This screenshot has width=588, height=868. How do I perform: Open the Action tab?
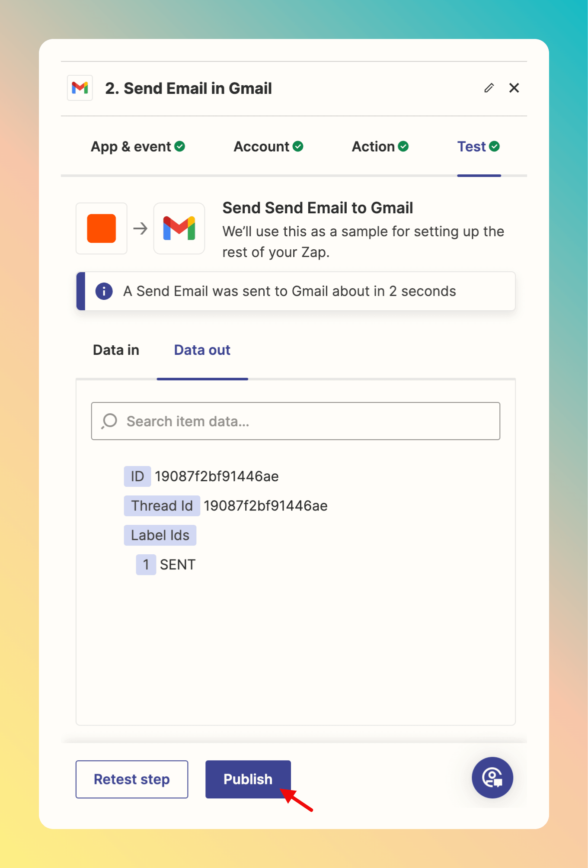[380, 147]
